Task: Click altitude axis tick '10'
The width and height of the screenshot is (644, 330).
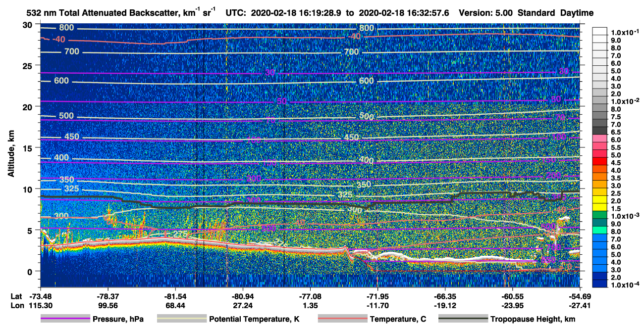Action: [x=28, y=189]
